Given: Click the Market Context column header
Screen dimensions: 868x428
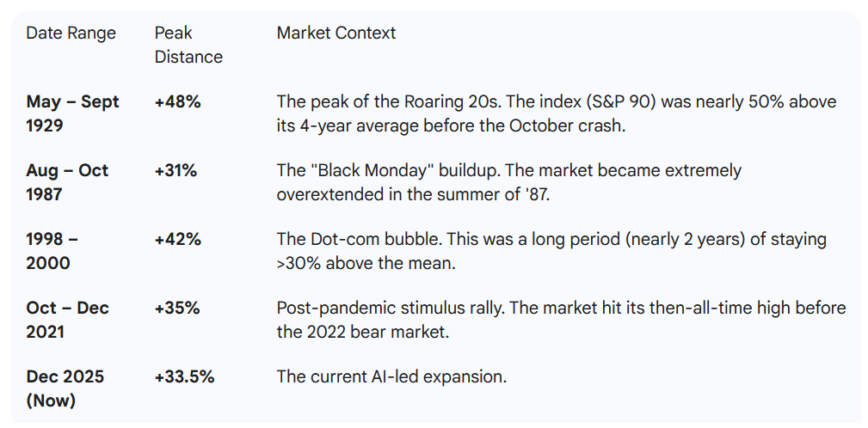Looking at the screenshot, I should coord(336,34).
